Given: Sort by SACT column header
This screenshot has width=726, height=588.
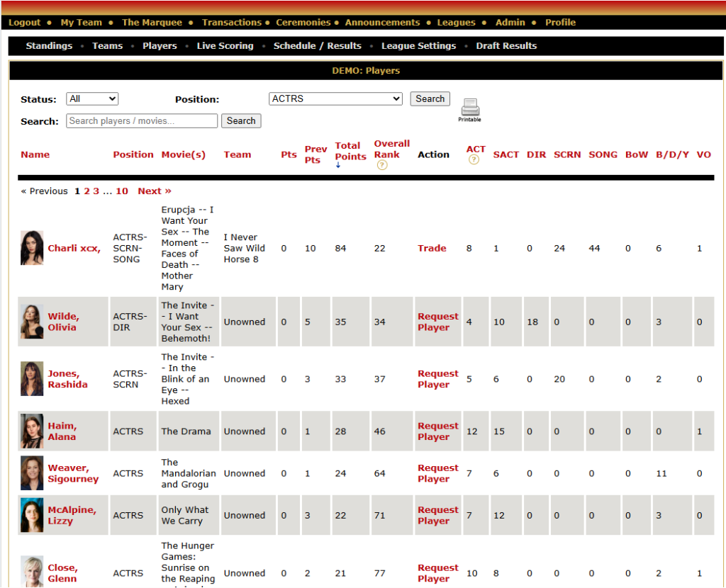Looking at the screenshot, I should pos(506,154).
